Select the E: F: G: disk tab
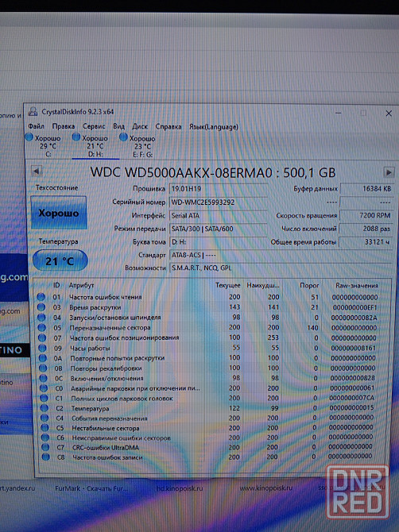This screenshot has height=532, width=399. pyautogui.click(x=142, y=147)
